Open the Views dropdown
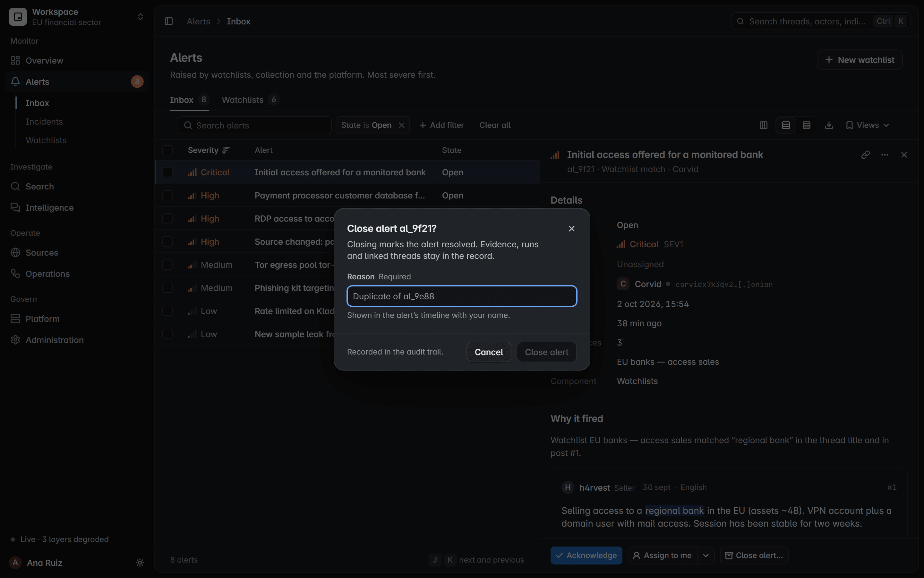Viewport: 924px width, 578px height. tap(867, 125)
